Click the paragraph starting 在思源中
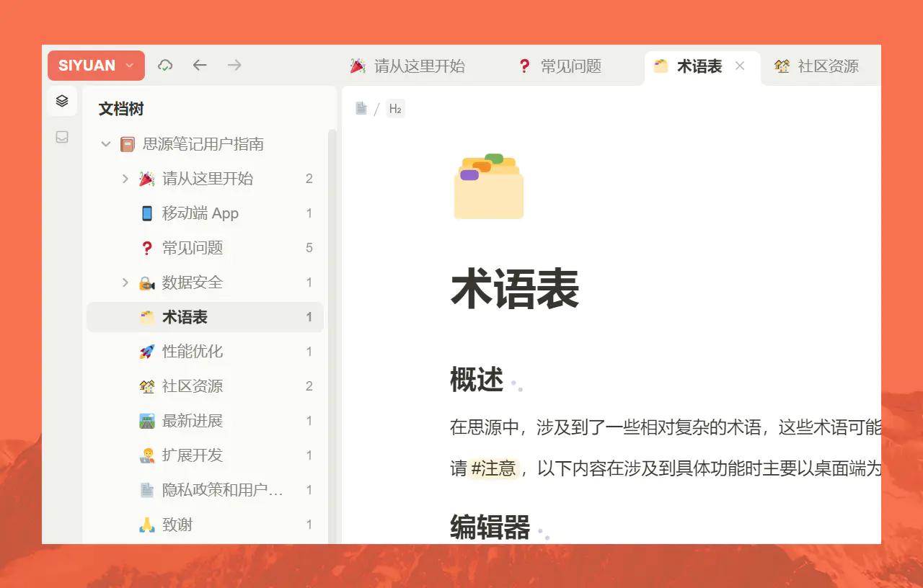Image resolution: width=923 pixels, height=588 pixels. (x=666, y=427)
